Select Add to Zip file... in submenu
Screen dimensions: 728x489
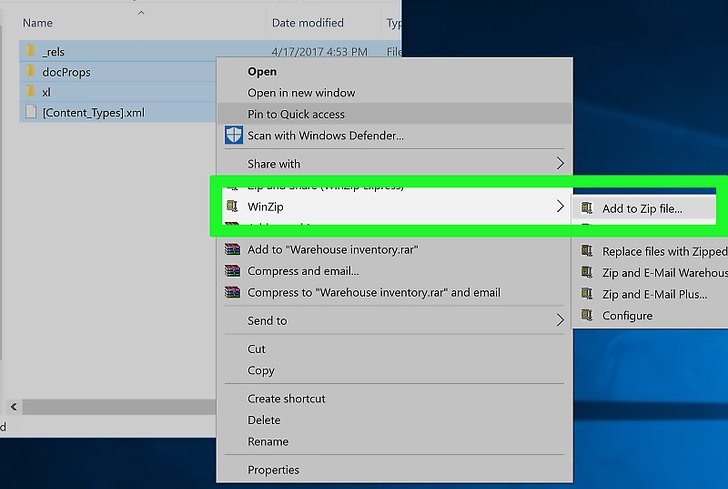click(642, 209)
